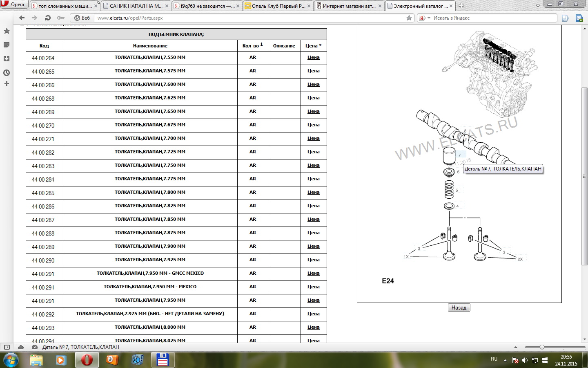Toggle the panel button at status bar left
The width and height of the screenshot is (588, 368).
(7, 347)
